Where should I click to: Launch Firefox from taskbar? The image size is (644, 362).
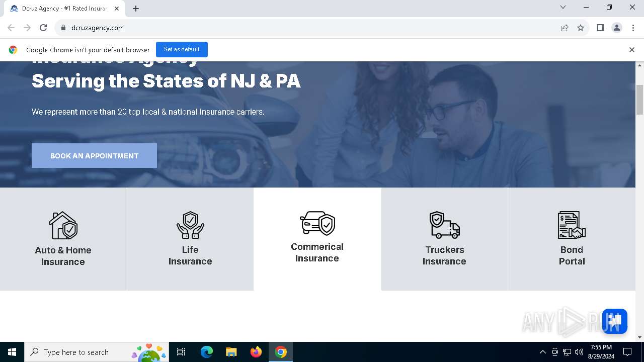coord(256,352)
